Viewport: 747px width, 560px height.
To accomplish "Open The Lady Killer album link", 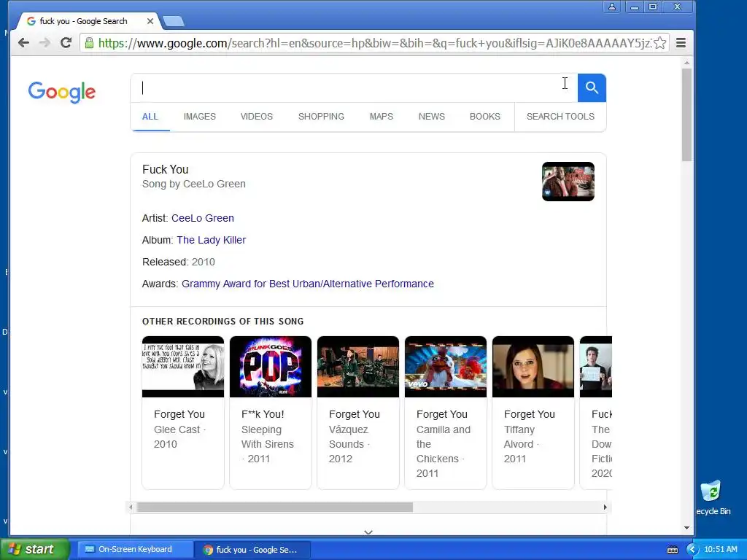I will (212, 240).
